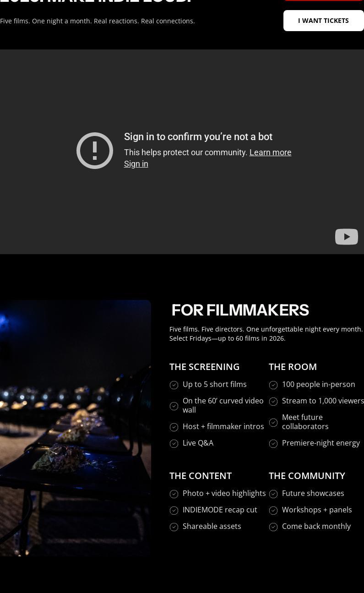Viewport: 364px width, 593px height.
Task: Open the Learn more link
Action: [270, 152]
